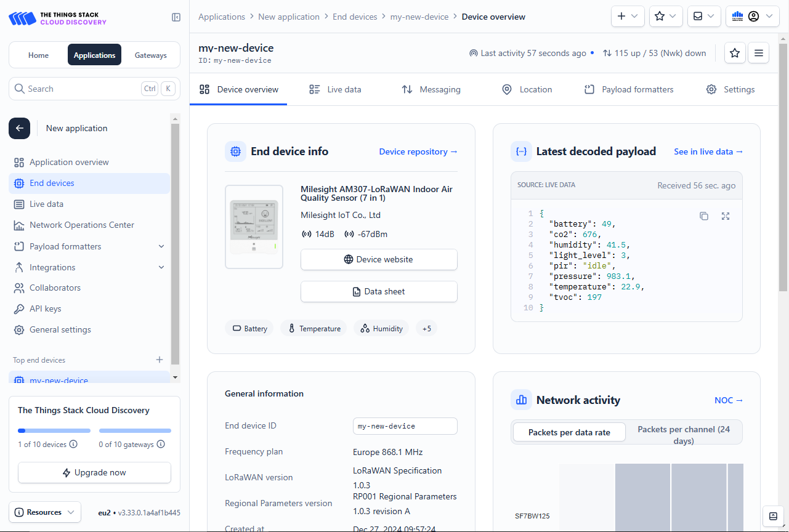Click the Humidity tag

(x=381, y=328)
